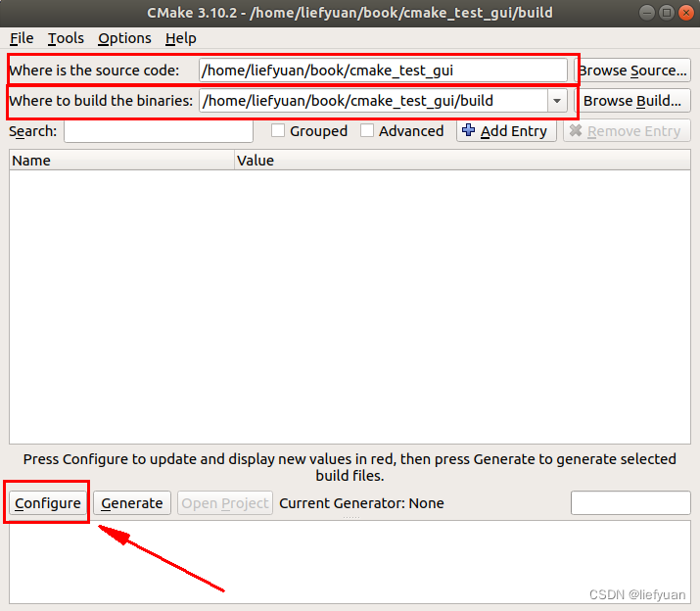Click the progress bar beside Current Generator
700x611 pixels.
click(630, 503)
